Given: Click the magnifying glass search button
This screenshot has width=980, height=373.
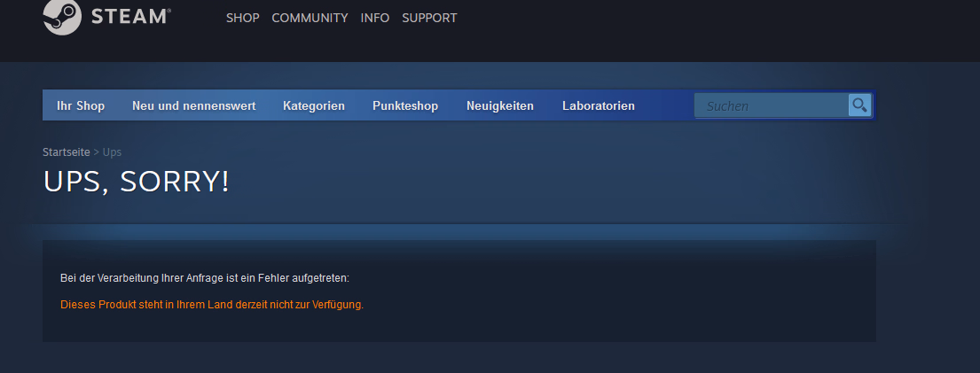Looking at the screenshot, I should pos(860,105).
